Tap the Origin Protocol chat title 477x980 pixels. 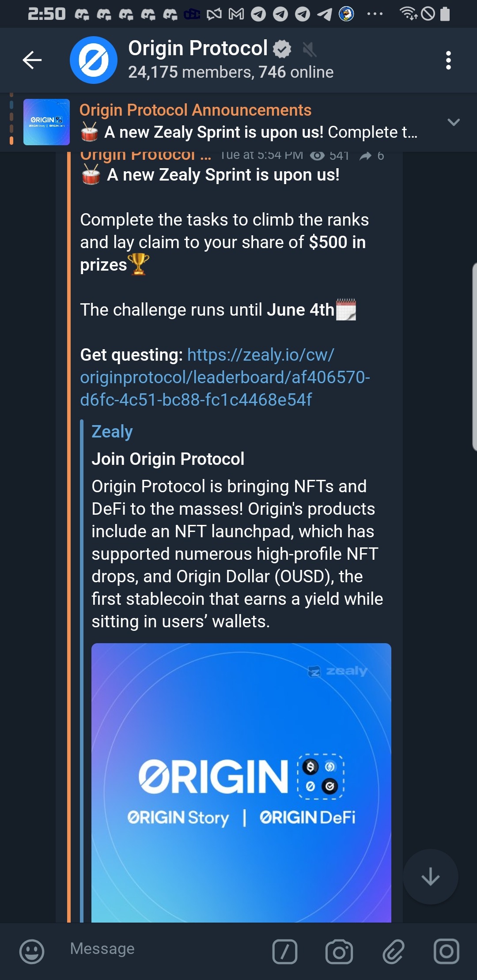tap(198, 48)
